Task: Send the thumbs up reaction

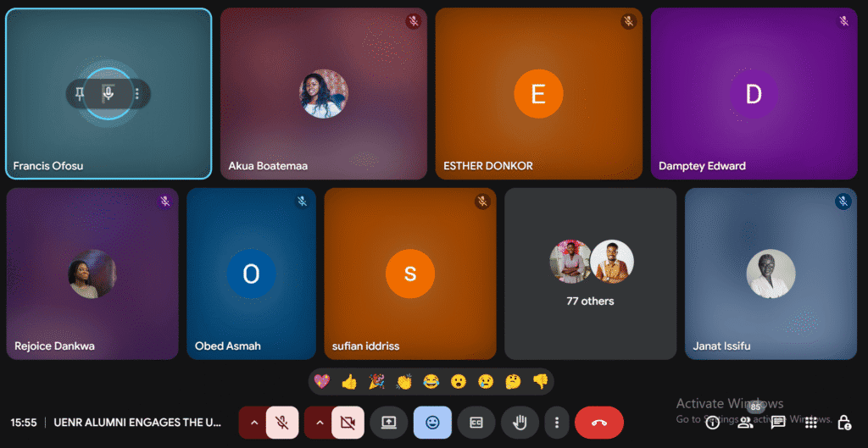Action: [x=349, y=382]
